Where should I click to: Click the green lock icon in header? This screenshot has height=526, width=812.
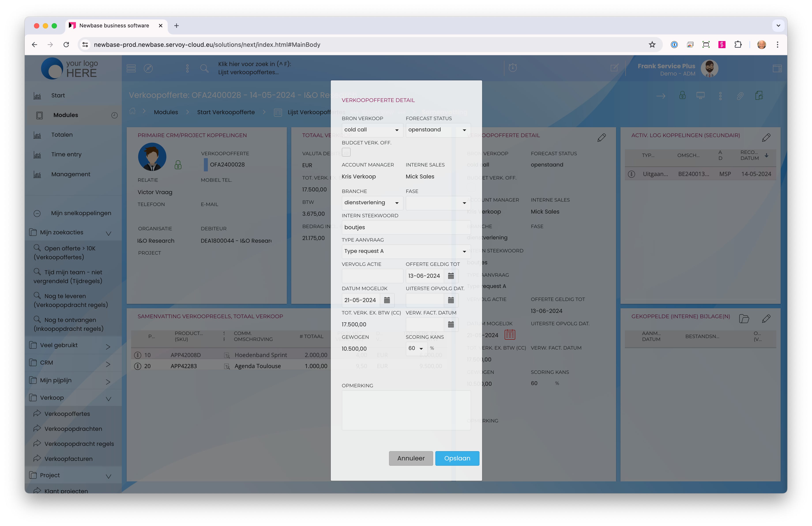(682, 95)
